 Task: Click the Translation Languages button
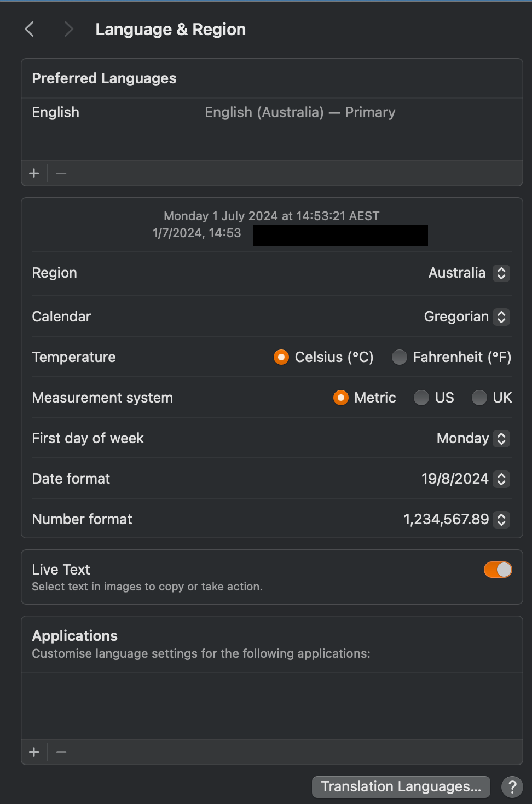(401, 787)
